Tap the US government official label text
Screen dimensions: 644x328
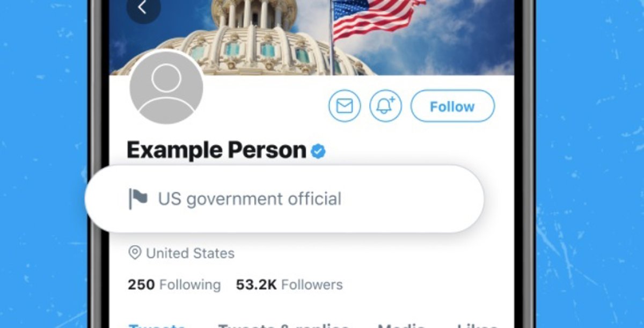click(250, 199)
